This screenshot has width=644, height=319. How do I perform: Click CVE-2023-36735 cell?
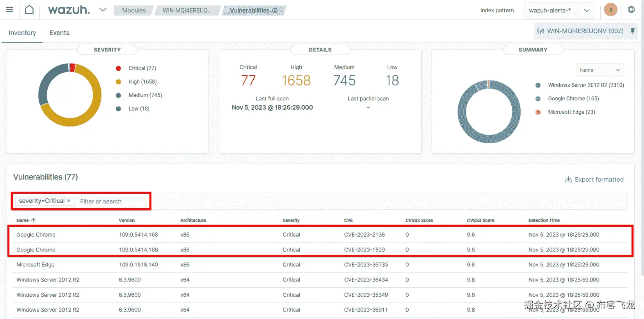(366, 265)
